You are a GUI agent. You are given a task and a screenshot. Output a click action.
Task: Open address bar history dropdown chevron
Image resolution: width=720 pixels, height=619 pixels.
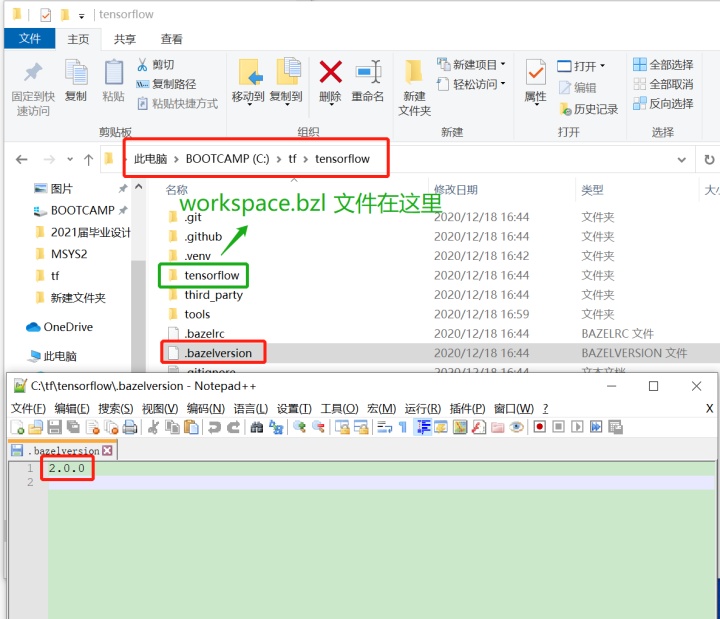tap(681, 160)
